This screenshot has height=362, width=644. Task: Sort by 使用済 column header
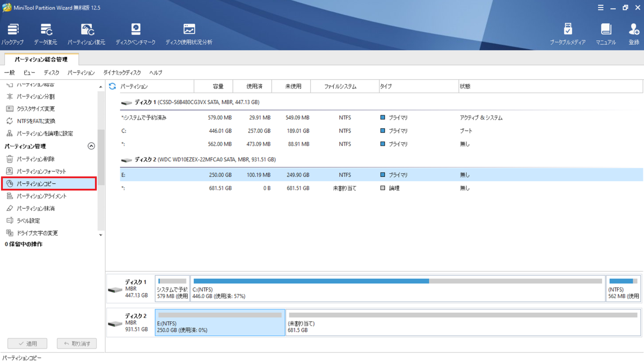pos(252,86)
